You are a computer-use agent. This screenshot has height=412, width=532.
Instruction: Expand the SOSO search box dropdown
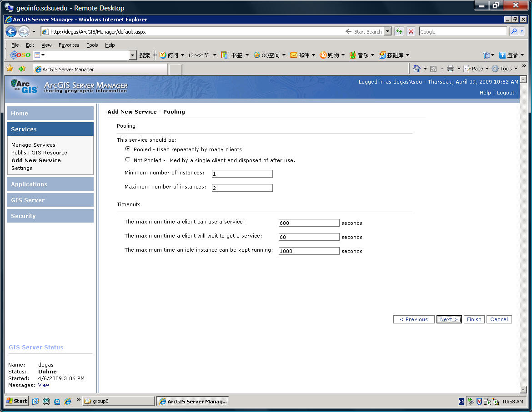[x=132, y=55]
